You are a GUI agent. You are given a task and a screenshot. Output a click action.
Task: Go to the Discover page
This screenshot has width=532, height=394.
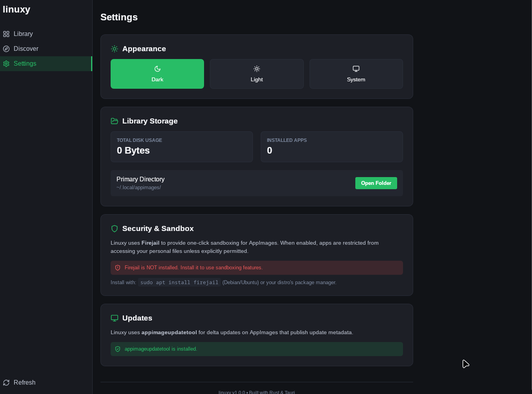[x=46, y=48]
